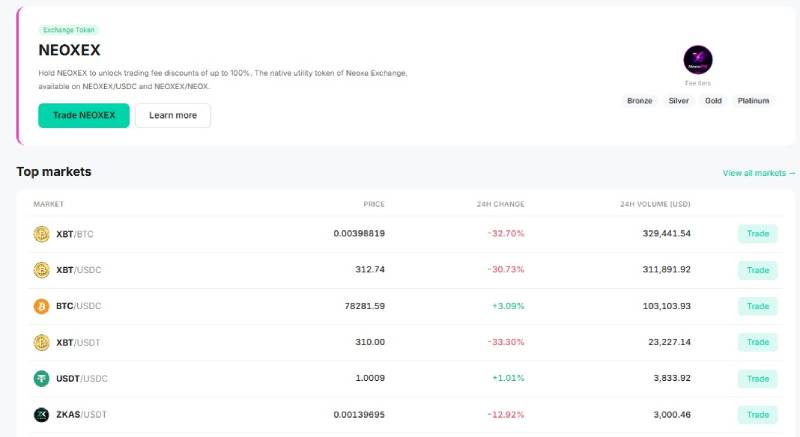Select the Platinum fee tier
This screenshot has width=800, height=437.
pyautogui.click(x=753, y=101)
